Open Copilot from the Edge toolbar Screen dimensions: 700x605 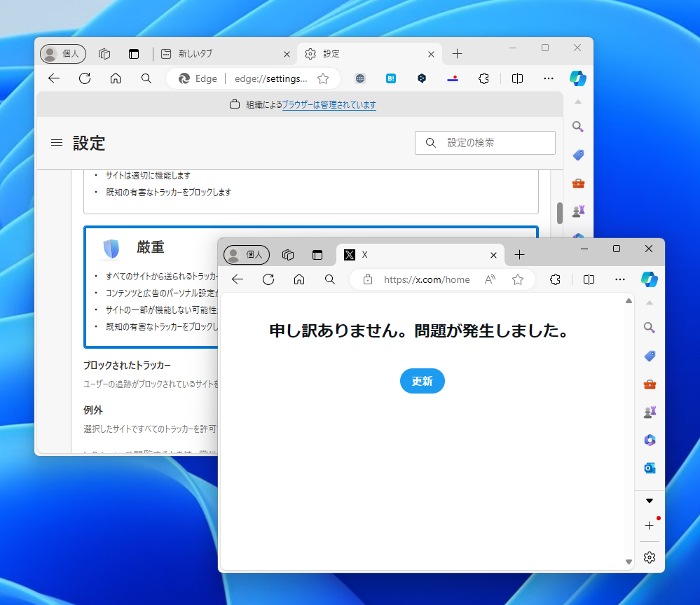point(650,279)
